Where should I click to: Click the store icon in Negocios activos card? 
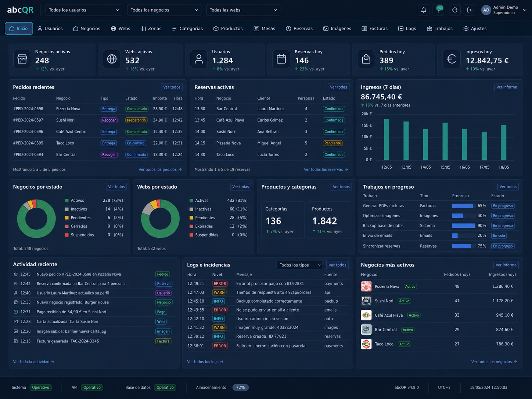[x=22, y=59]
